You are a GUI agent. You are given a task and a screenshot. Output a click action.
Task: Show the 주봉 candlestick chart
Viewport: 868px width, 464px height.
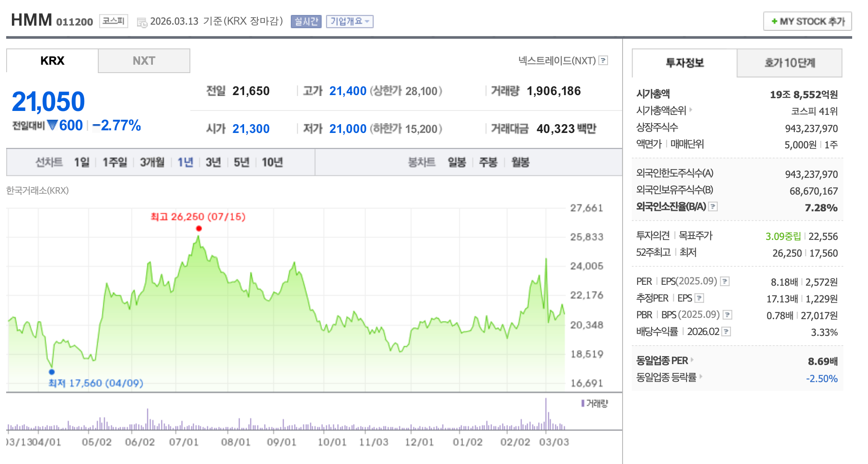click(488, 162)
